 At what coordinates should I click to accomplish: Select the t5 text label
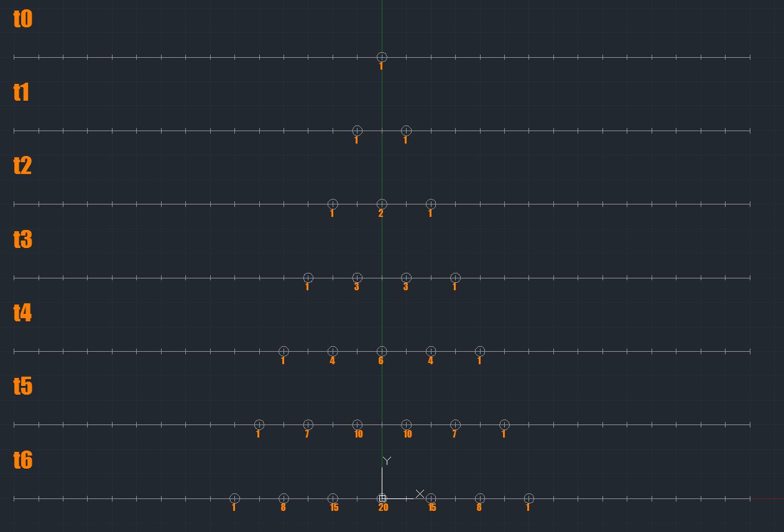(22, 387)
